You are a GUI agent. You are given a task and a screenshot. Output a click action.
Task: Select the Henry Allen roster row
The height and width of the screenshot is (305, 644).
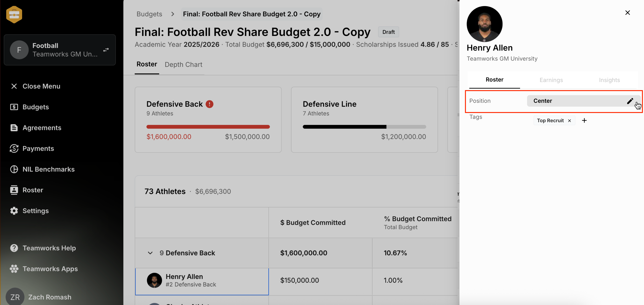(202, 282)
